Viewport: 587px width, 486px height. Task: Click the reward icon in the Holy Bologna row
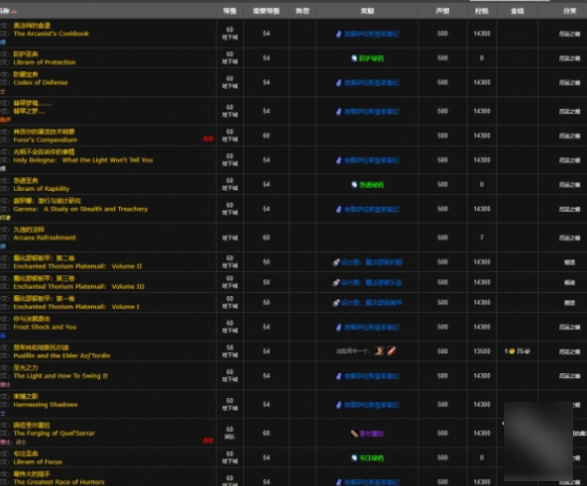click(338, 161)
